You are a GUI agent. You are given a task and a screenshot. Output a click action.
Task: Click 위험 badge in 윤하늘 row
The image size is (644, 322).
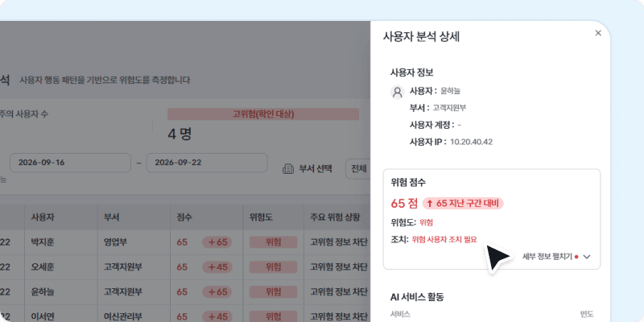(x=273, y=292)
